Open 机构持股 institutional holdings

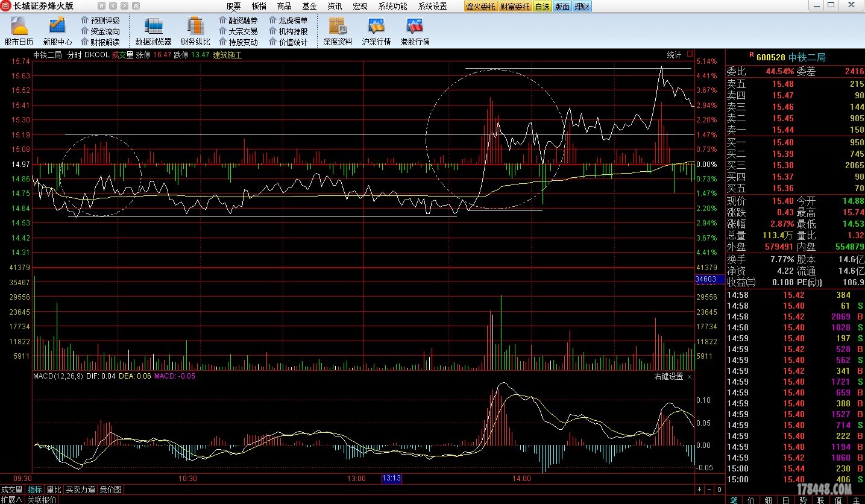pyautogui.click(x=288, y=31)
